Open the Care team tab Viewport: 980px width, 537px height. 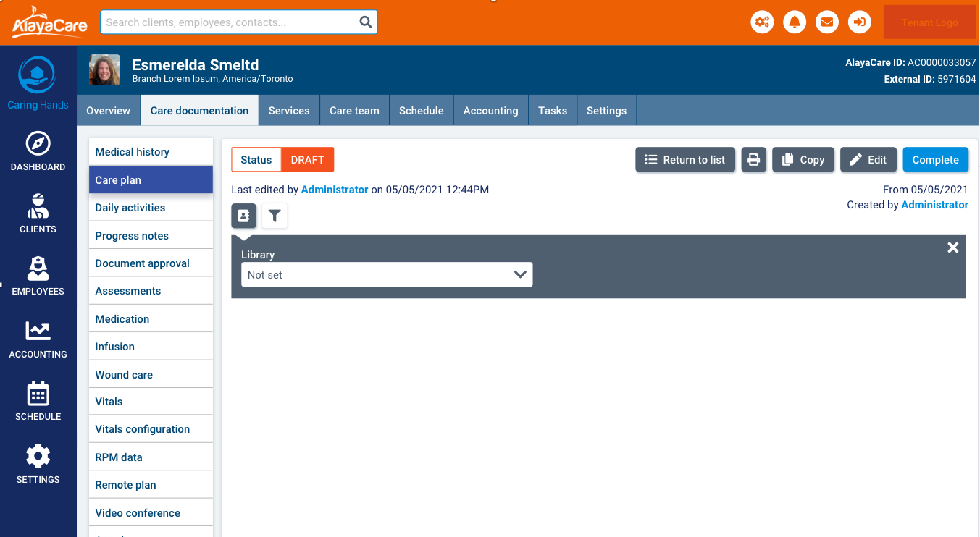(x=354, y=111)
